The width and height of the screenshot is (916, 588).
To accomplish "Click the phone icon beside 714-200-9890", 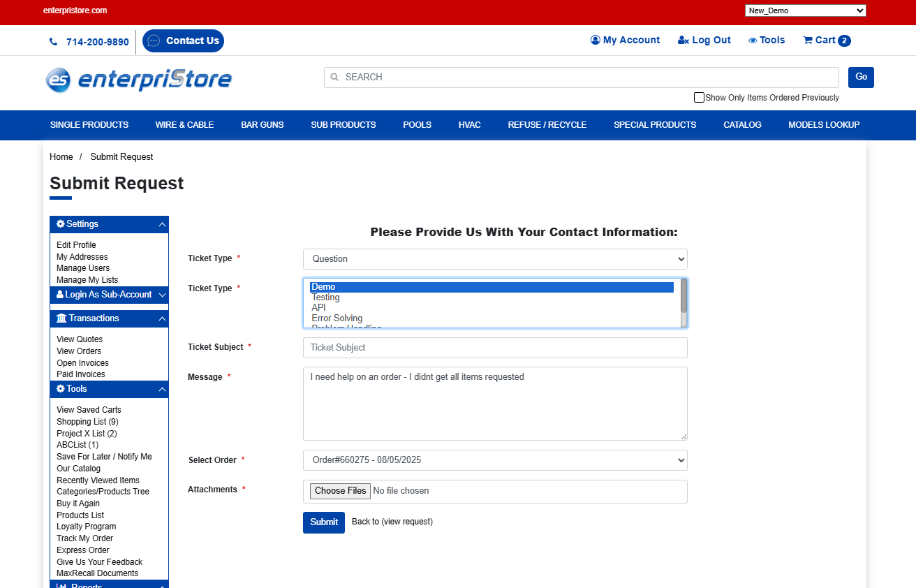I will coord(54,42).
